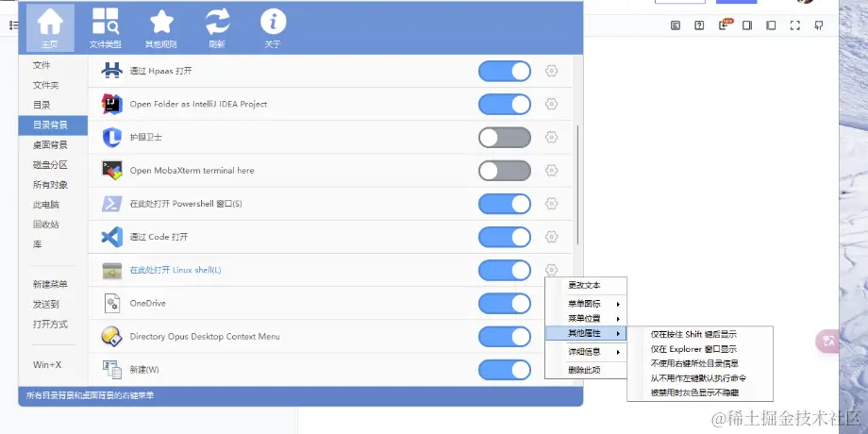Click the VS Code icon in list
Screen dimensions: 868x434
tap(112, 237)
